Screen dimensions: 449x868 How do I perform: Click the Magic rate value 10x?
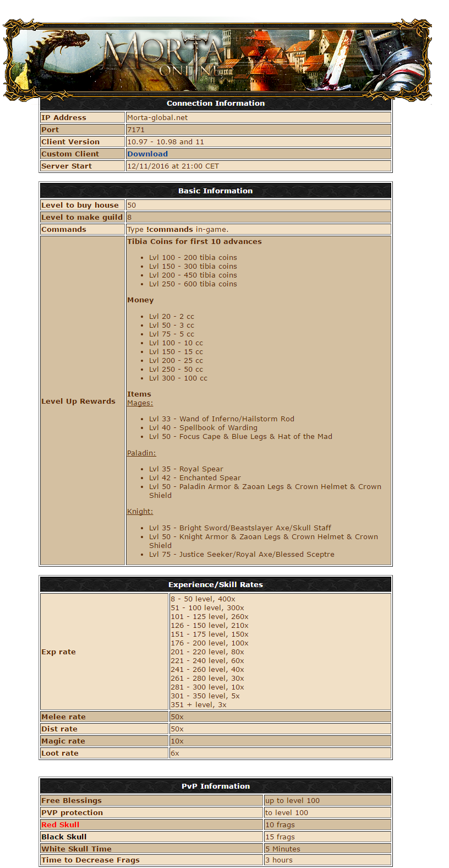click(177, 741)
